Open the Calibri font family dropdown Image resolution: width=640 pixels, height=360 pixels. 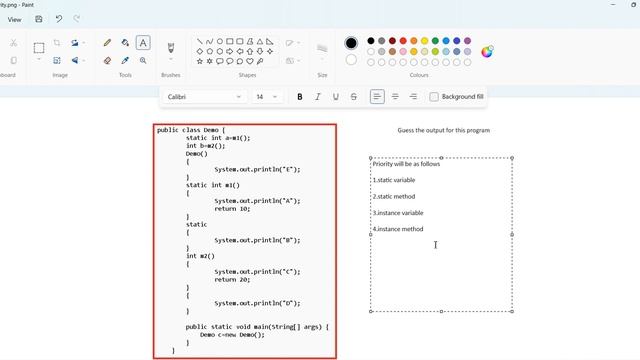tap(204, 97)
